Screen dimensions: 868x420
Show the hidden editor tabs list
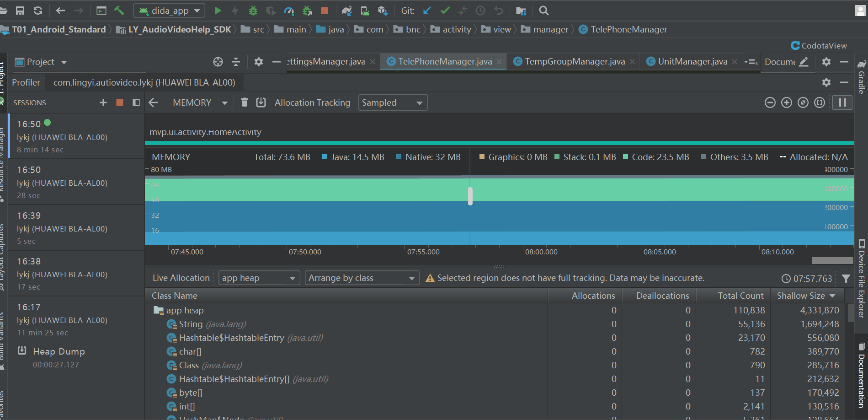[x=751, y=62]
